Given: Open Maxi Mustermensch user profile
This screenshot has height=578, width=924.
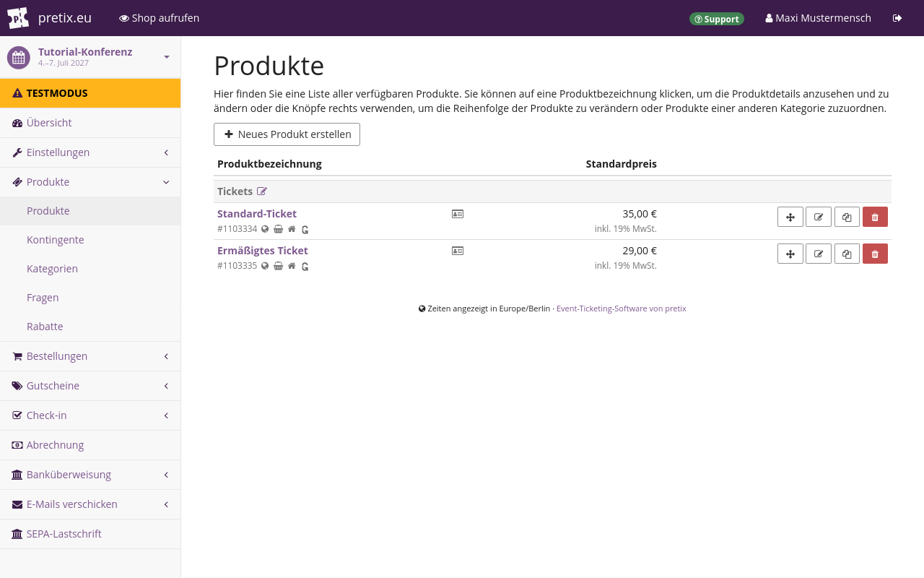Looking at the screenshot, I should [819, 18].
